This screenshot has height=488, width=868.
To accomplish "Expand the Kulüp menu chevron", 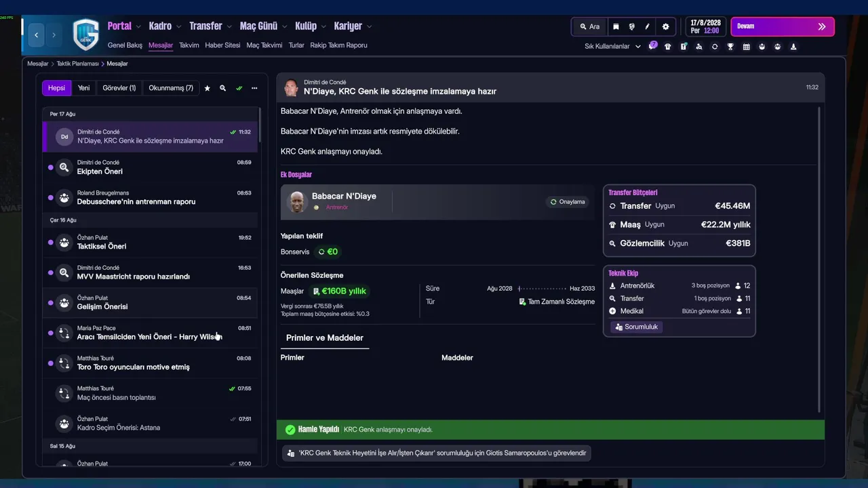I will click(323, 26).
